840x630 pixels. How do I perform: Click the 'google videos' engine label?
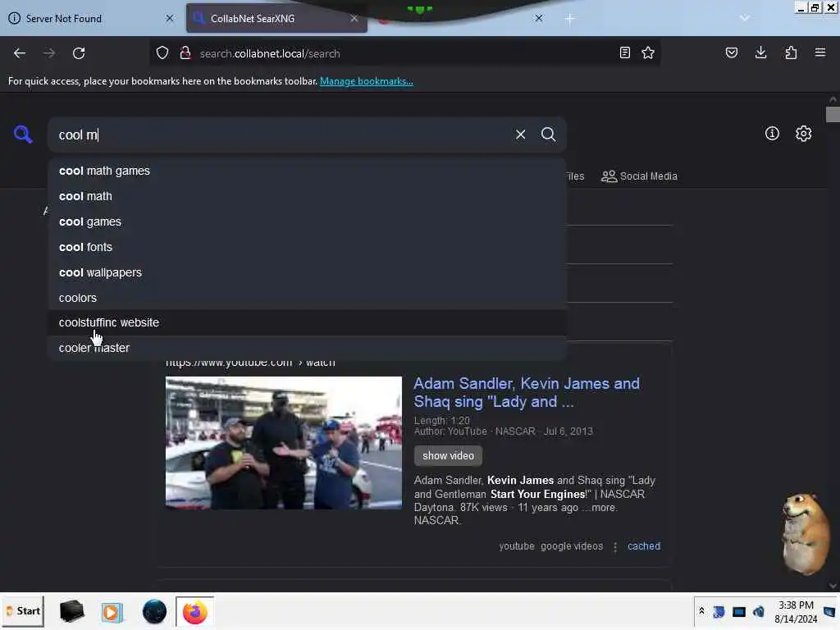pyautogui.click(x=572, y=546)
